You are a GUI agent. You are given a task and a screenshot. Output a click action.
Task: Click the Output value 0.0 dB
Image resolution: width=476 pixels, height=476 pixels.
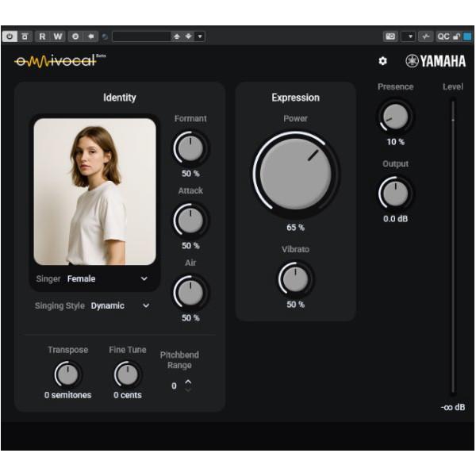click(396, 219)
